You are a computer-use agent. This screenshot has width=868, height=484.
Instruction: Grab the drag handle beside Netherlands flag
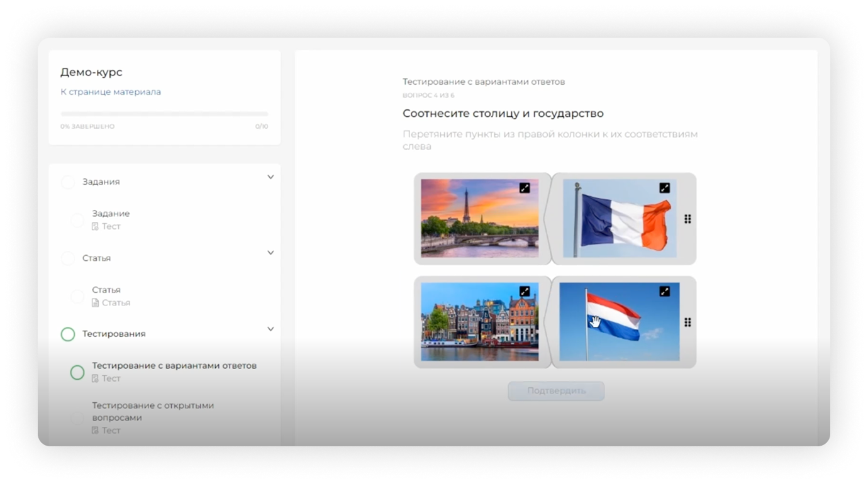[x=687, y=322]
